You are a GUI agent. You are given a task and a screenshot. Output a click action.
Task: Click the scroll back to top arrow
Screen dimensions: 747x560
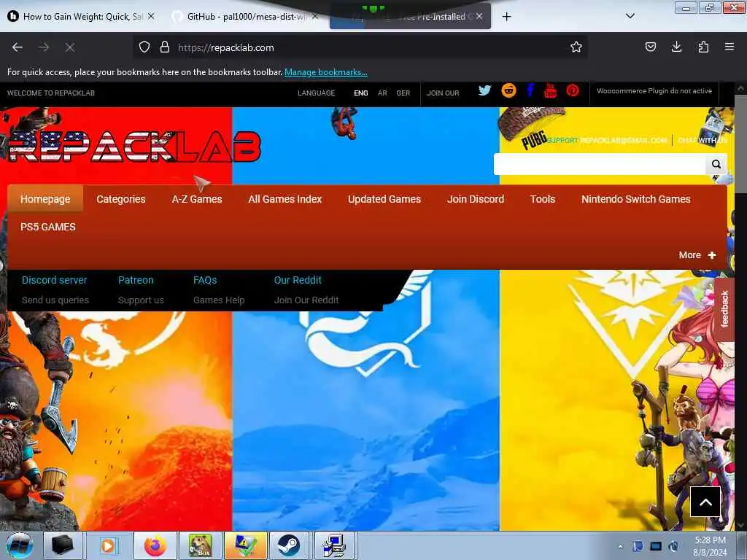point(705,502)
